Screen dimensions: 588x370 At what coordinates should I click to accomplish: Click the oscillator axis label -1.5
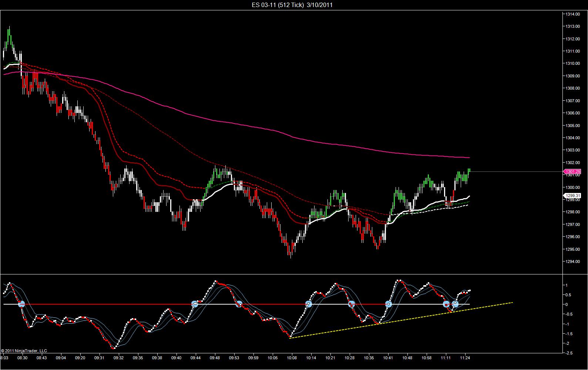569,334
